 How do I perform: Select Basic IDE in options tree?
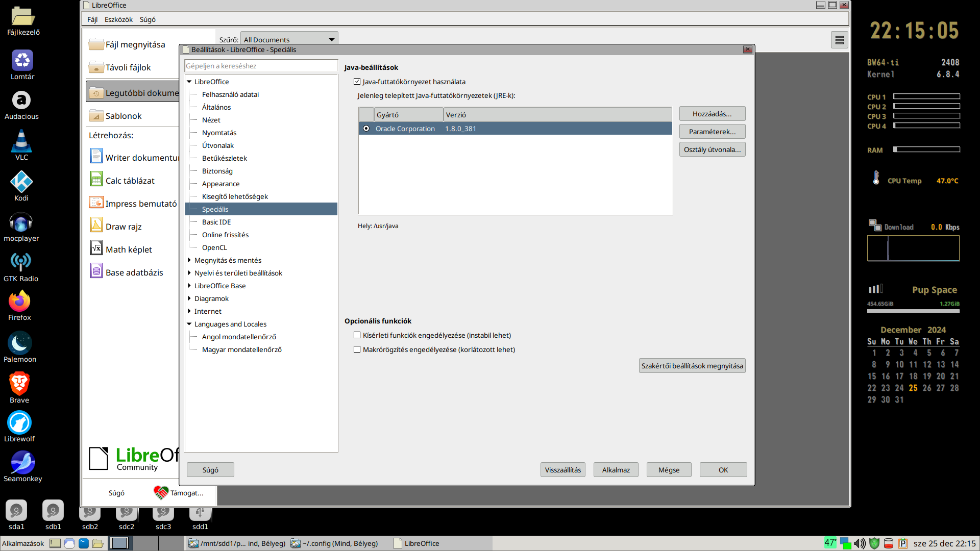pyautogui.click(x=216, y=222)
